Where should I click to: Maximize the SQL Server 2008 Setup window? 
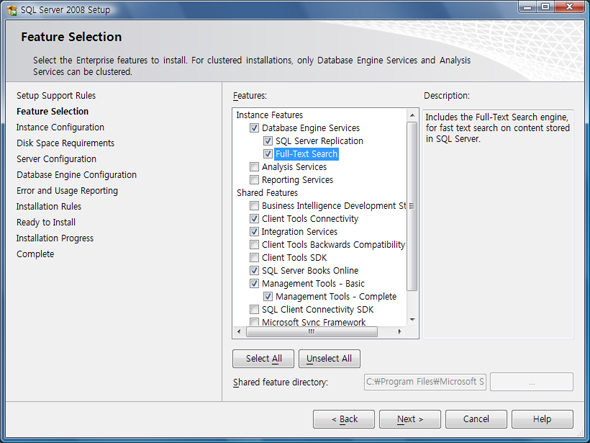[x=545, y=6]
